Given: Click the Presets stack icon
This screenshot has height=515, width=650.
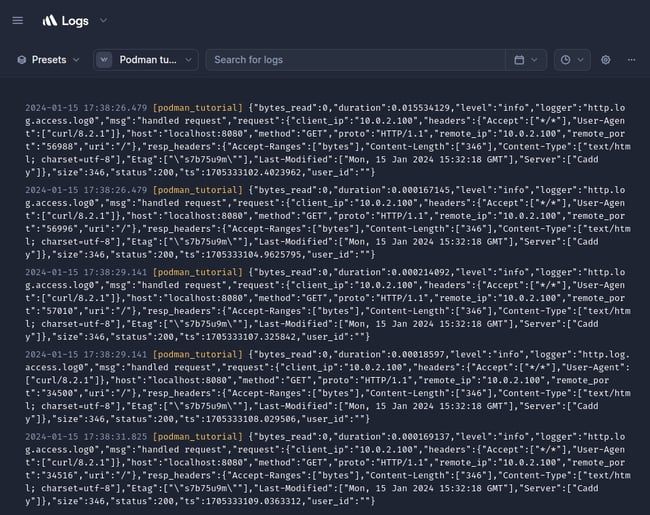Looking at the screenshot, I should [x=21, y=60].
